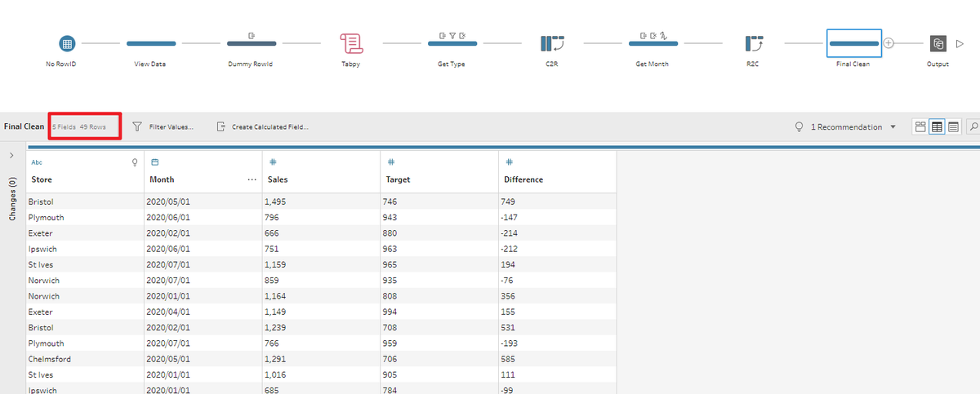Select the Get Month clean step
This screenshot has height=394, width=980.
653,42
